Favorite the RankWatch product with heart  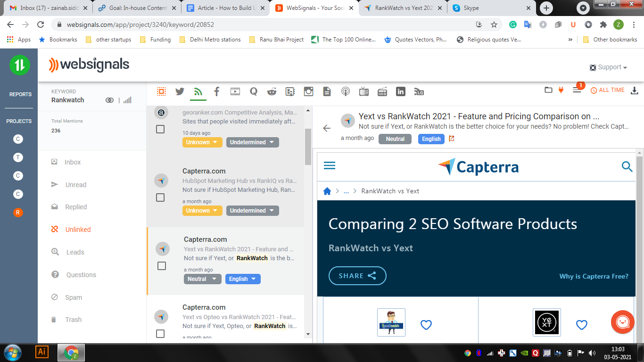pyautogui.click(x=426, y=325)
